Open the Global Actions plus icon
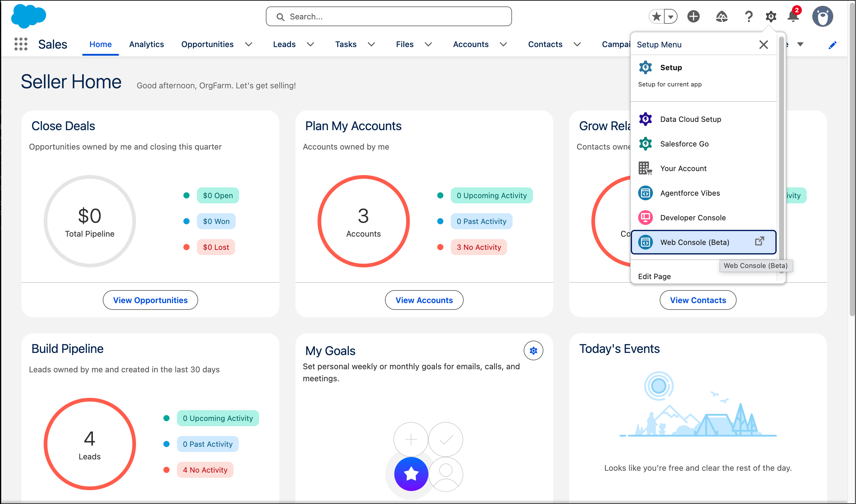The width and height of the screenshot is (856, 504). pos(694,16)
